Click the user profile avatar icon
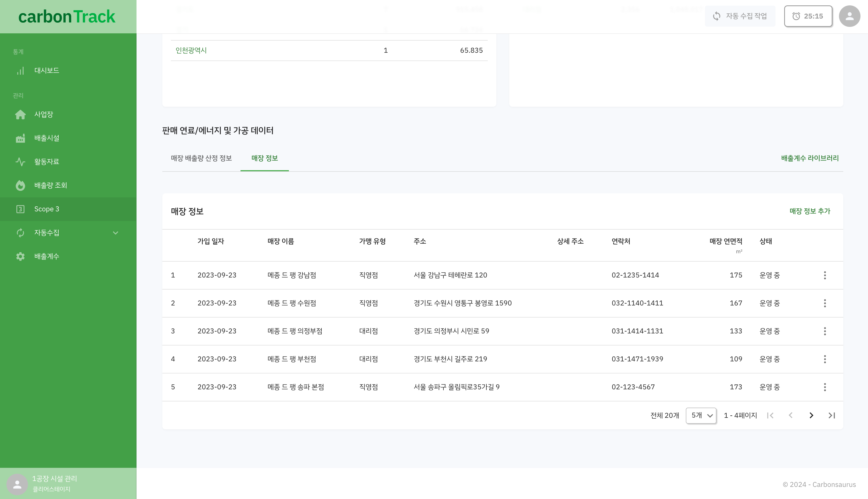This screenshot has height=499, width=868. coord(849,16)
